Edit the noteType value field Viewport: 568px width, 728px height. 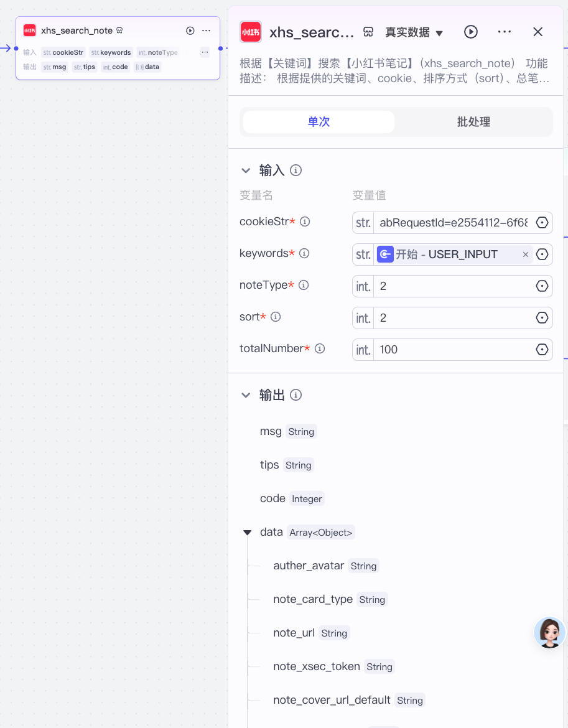(454, 286)
